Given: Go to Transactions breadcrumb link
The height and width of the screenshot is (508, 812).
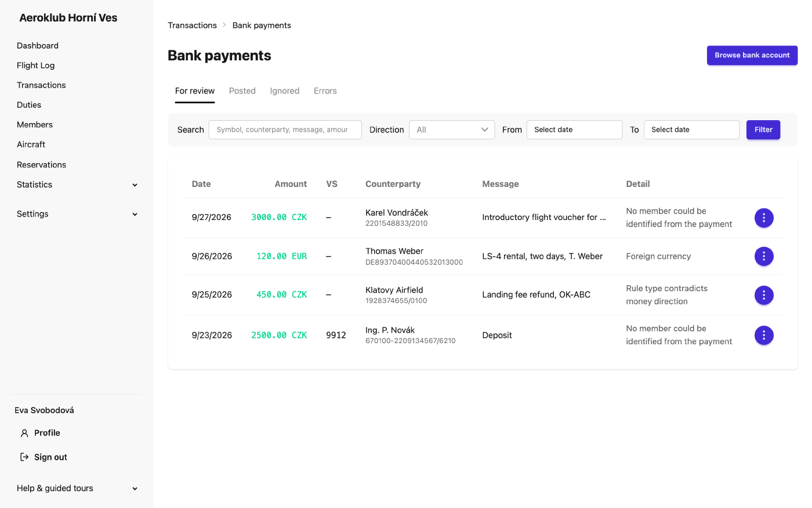Looking at the screenshot, I should (192, 26).
